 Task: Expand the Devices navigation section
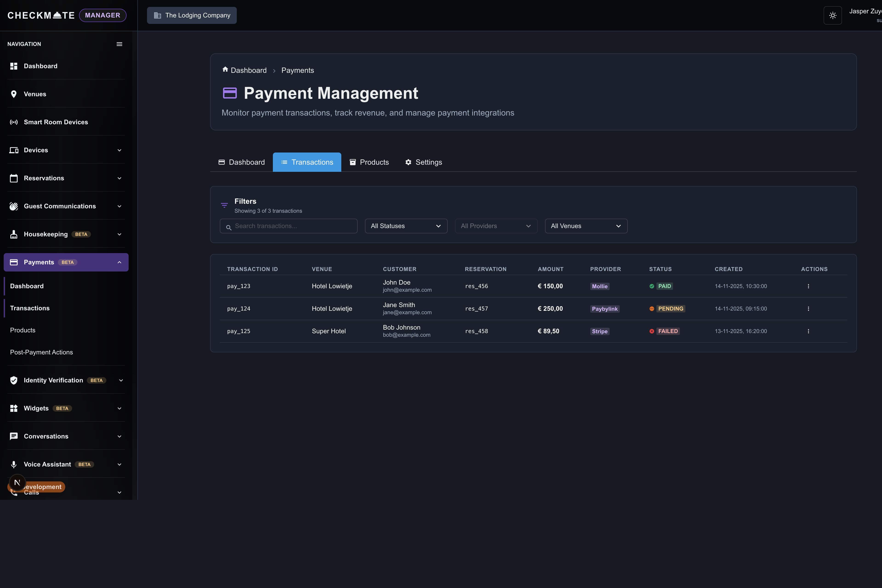[119, 150]
